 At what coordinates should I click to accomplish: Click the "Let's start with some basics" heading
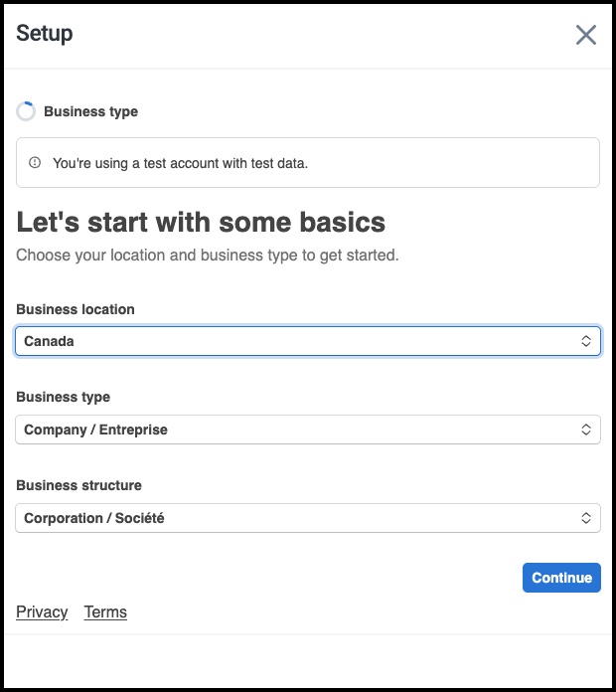(201, 222)
